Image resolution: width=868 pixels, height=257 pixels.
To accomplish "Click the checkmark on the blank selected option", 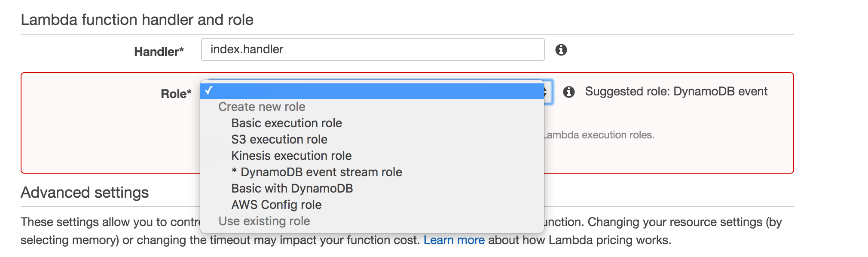I will (x=209, y=91).
